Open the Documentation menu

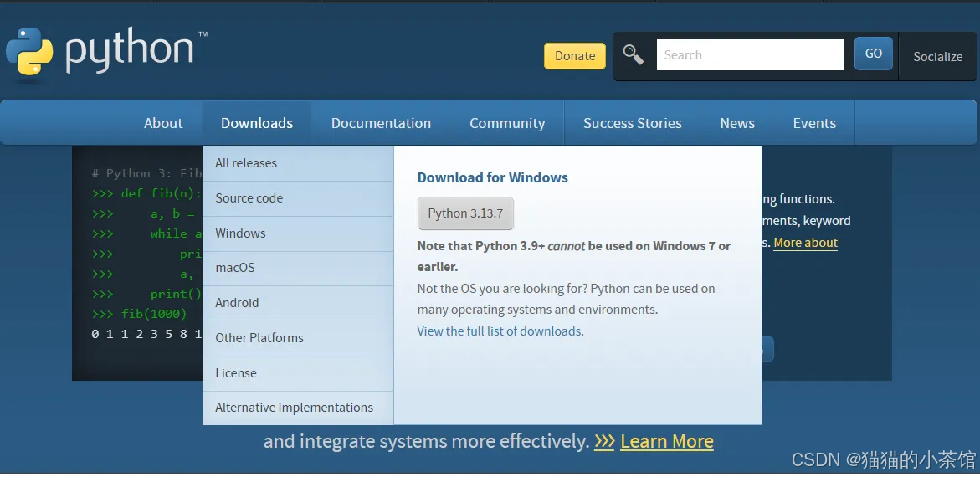382,123
